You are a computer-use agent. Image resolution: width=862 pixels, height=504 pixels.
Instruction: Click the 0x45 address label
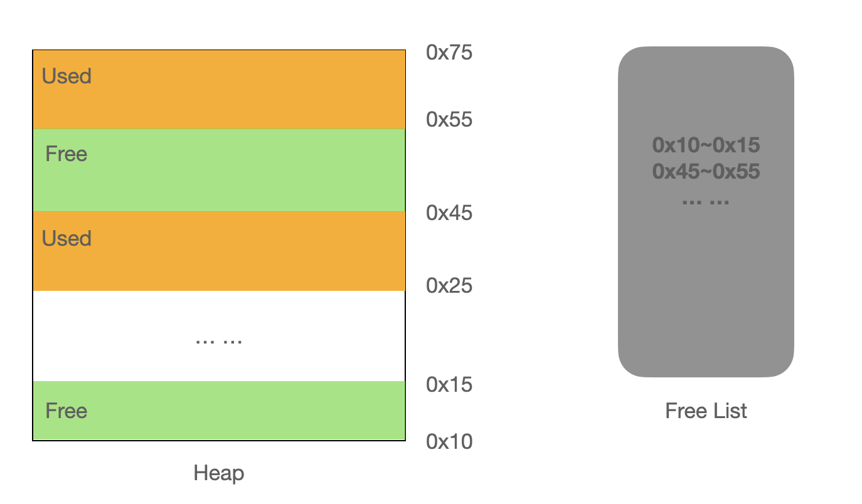tap(449, 213)
